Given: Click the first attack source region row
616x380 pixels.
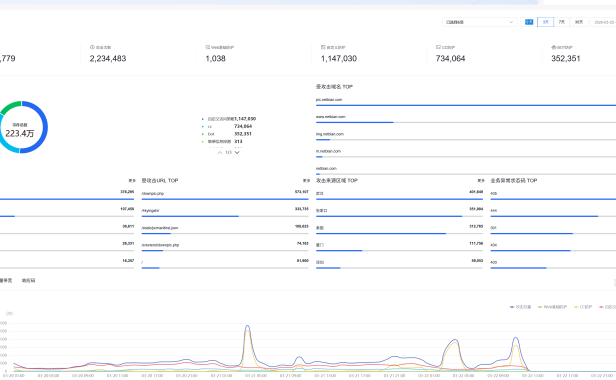Looking at the screenshot, I should (400, 195).
